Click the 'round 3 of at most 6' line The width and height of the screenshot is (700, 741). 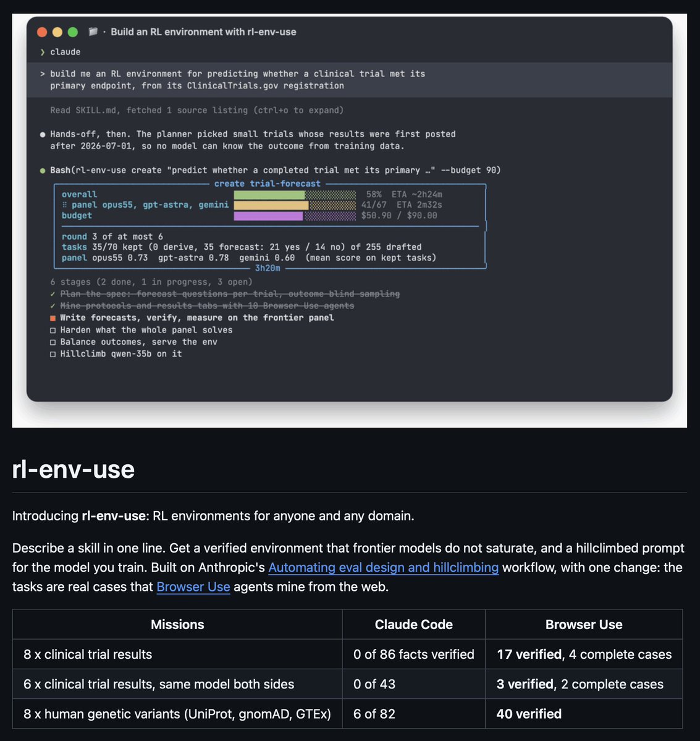112,236
